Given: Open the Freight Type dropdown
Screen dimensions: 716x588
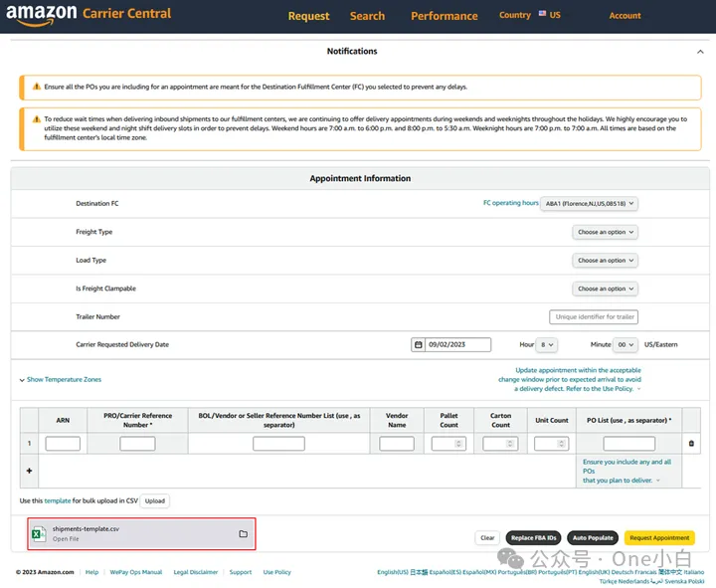Looking at the screenshot, I should point(605,232).
